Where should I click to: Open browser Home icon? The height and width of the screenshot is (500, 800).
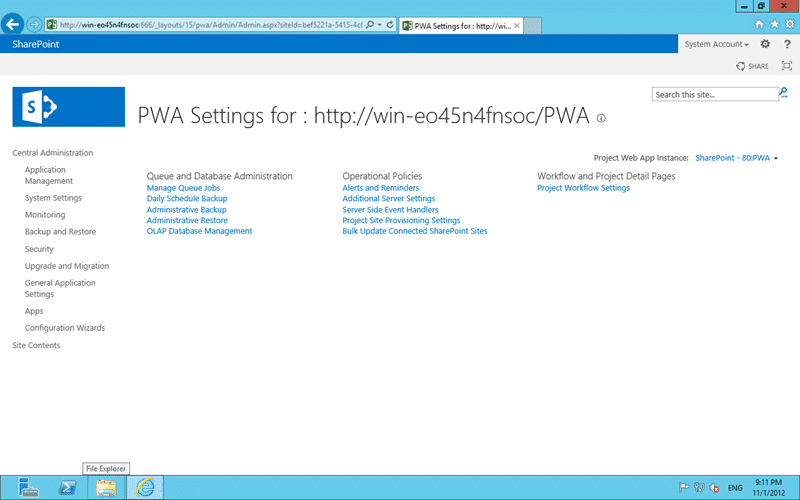click(x=759, y=24)
